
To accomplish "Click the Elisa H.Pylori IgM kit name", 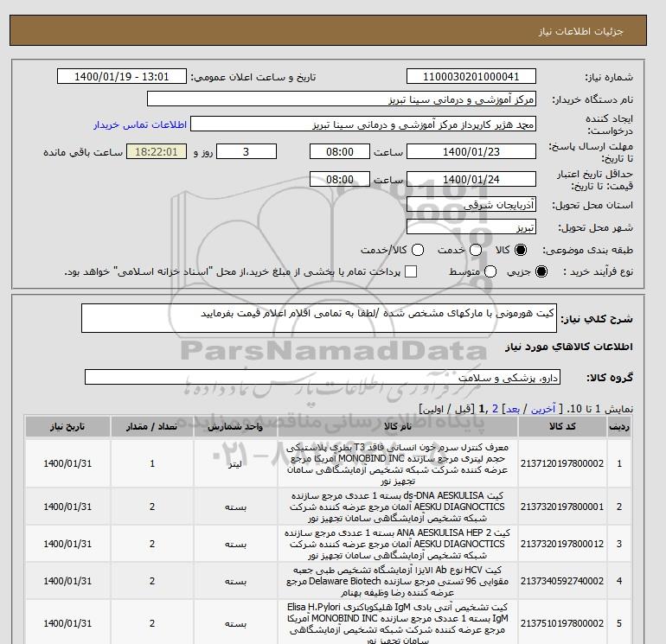I will pyautogui.click(x=398, y=623).
